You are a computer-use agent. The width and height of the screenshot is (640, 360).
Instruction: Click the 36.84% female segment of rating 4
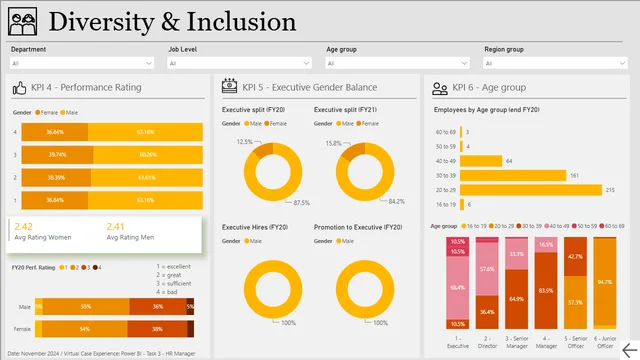pos(55,132)
